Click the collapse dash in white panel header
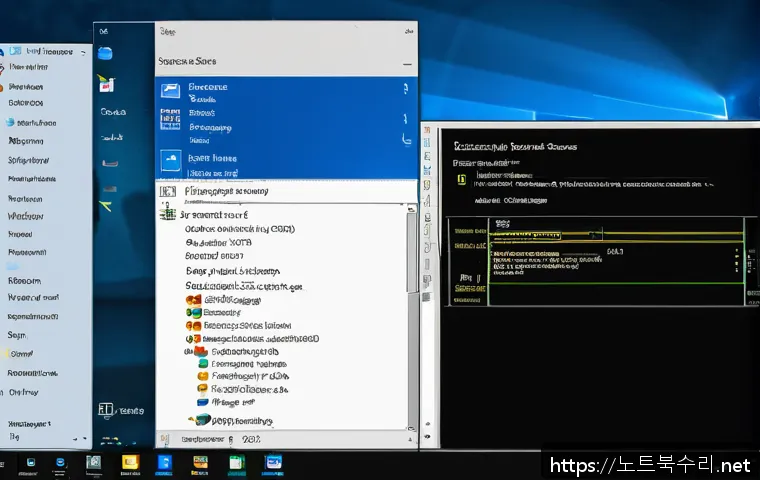This screenshot has height=480, width=760. pos(407,63)
